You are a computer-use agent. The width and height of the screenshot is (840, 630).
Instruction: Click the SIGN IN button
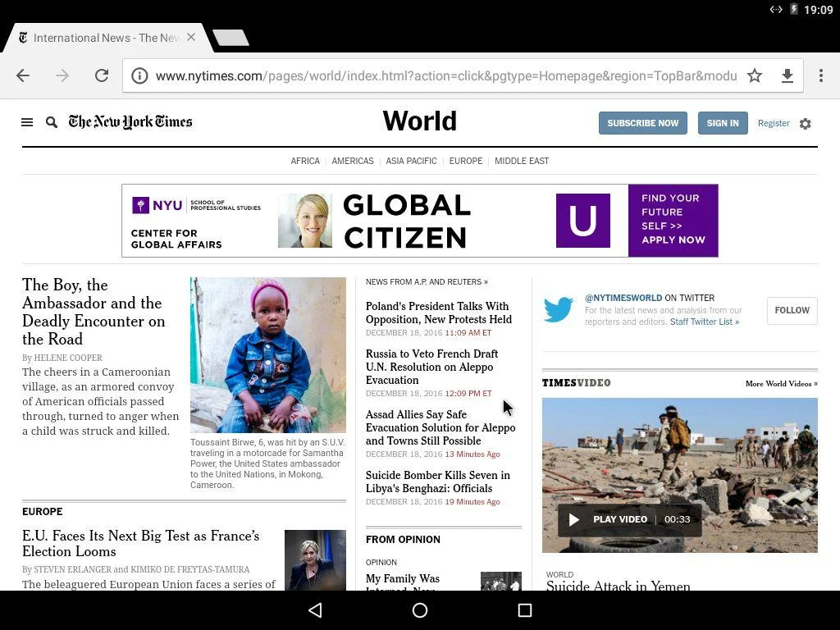(723, 123)
